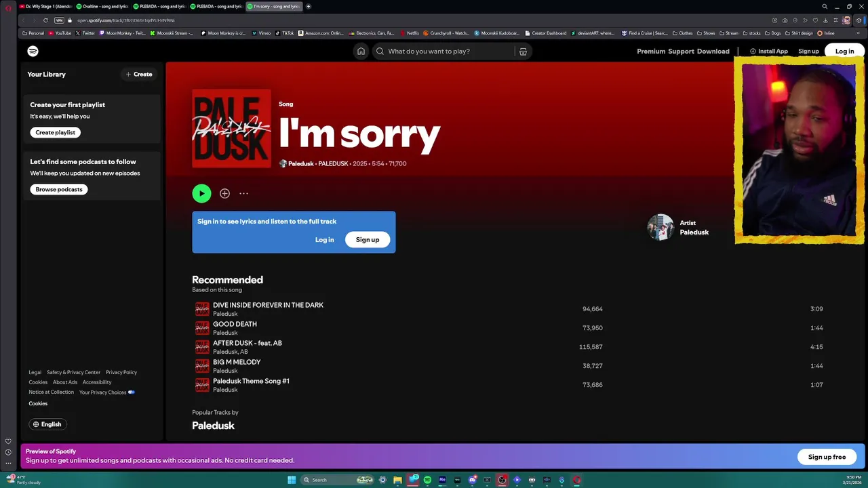Open AFTER DUSK - feat. AB track
This screenshot has height=488, width=868.
coord(248,343)
